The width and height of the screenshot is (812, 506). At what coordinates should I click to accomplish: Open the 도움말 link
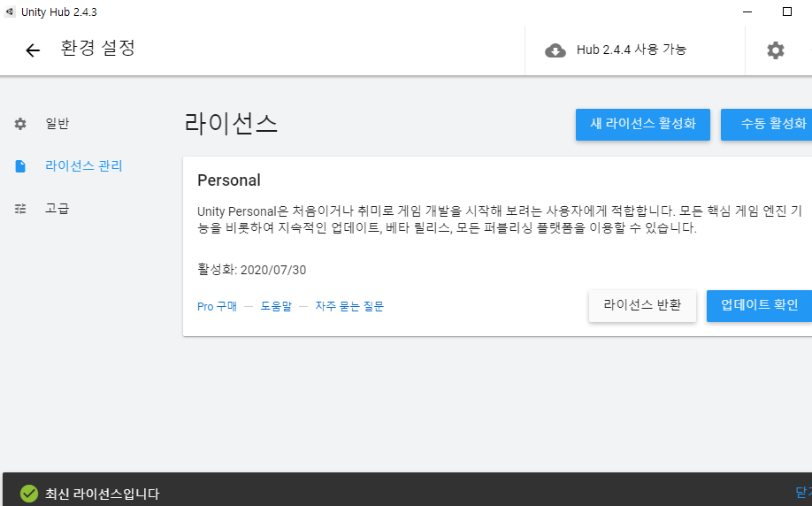276,307
